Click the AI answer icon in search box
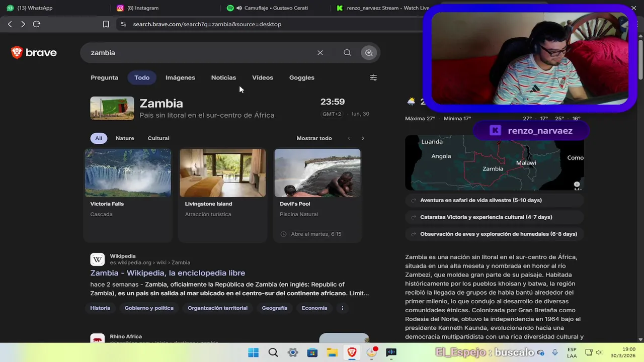This screenshot has height=362, width=644. pos(369,53)
